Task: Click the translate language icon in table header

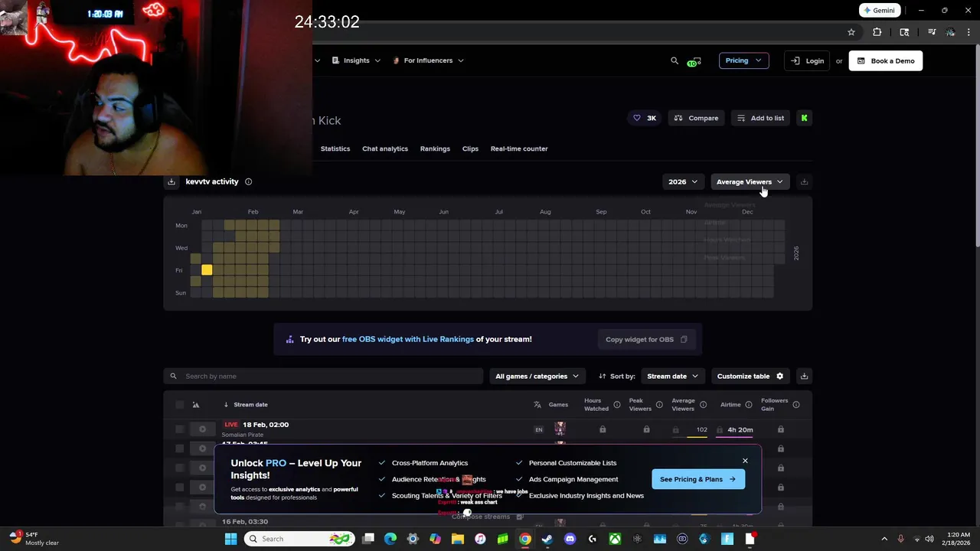Action: (x=537, y=404)
